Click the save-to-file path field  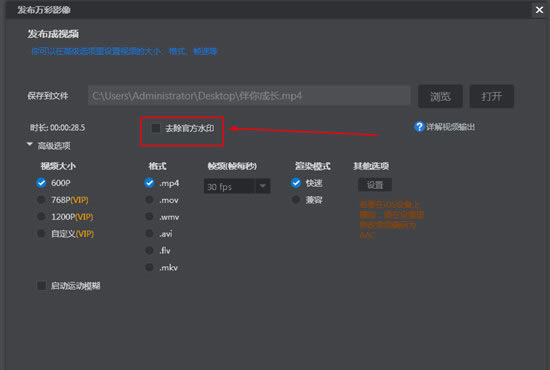coord(249,95)
